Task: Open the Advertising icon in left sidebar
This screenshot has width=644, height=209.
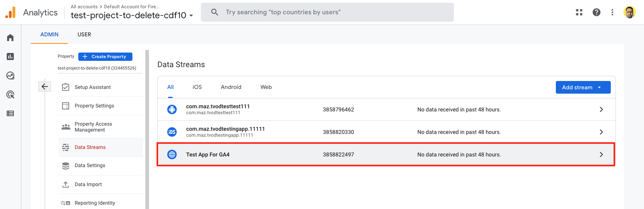Action: [x=10, y=94]
